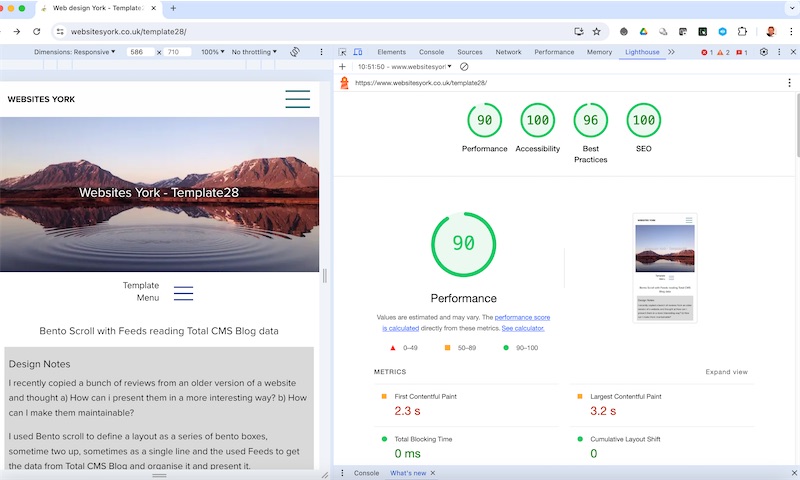Open the Lighthouse report selector dropdown
The height and width of the screenshot is (480, 800).
click(x=405, y=67)
